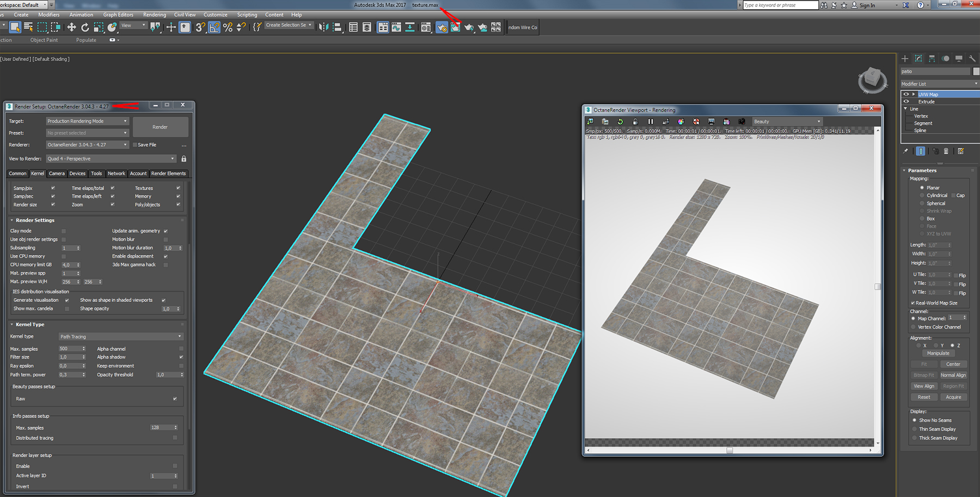Open the Rendering menu
This screenshot has height=497, width=980.
155,15
